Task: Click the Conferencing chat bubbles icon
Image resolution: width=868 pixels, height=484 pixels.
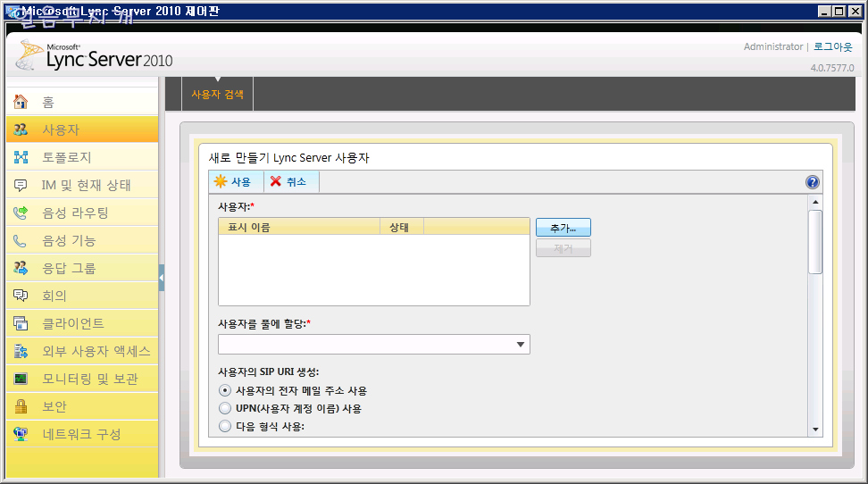Action: click(x=21, y=296)
